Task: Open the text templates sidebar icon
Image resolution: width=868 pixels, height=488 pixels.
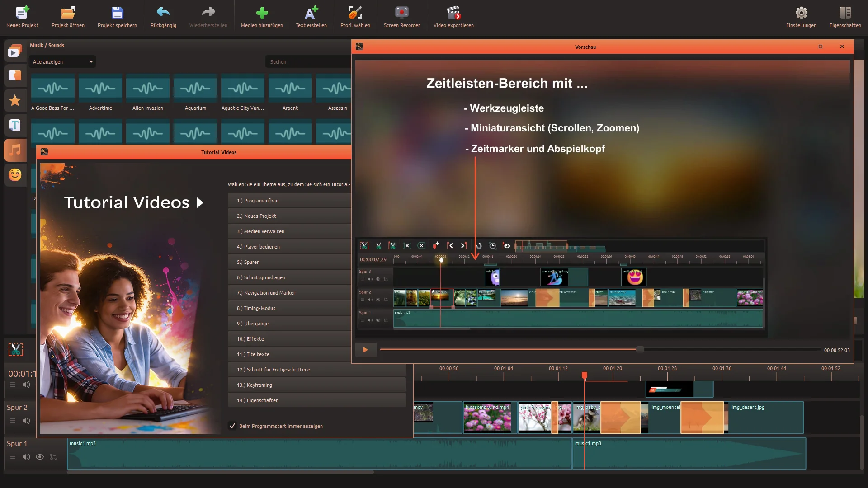Action: pos(15,125)
